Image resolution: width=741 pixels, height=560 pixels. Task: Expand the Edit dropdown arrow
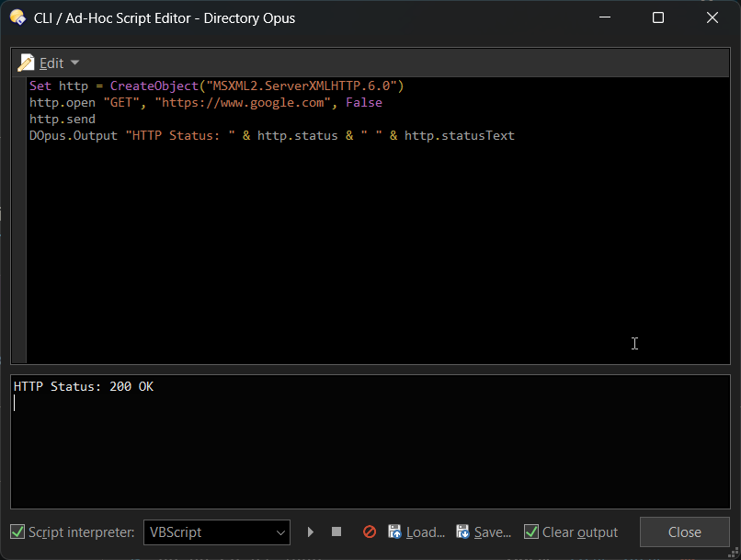(x=74, y=63)
